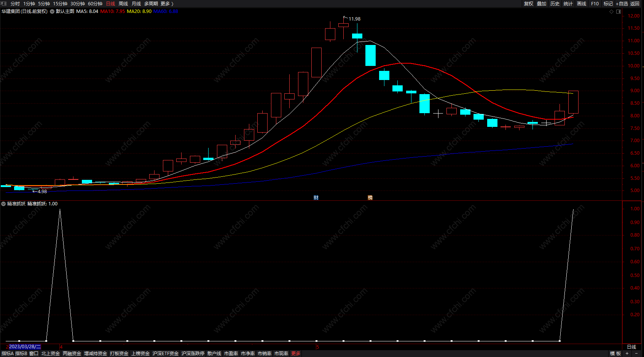
Task: Click the 2023/03/28 date label on the timeline
Action: click(24, 347)
